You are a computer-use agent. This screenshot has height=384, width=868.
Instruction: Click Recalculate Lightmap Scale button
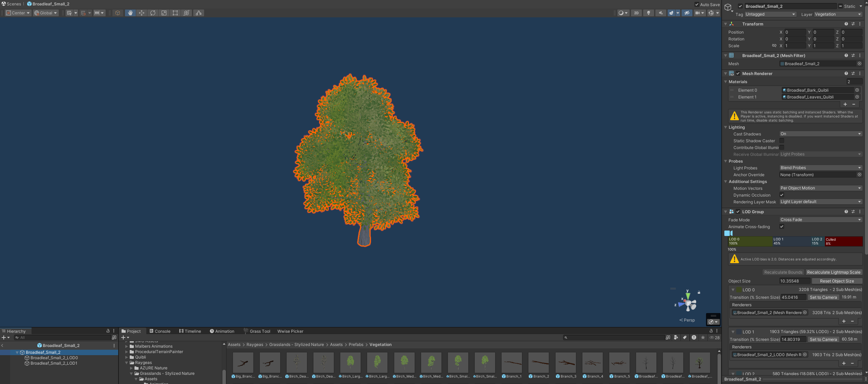pos(834,272)
